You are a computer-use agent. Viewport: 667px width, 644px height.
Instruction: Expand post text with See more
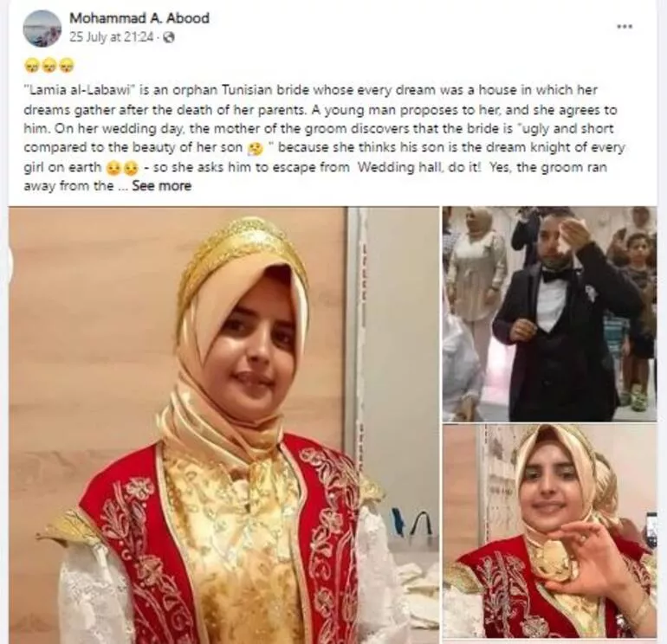tap(162, 186)
